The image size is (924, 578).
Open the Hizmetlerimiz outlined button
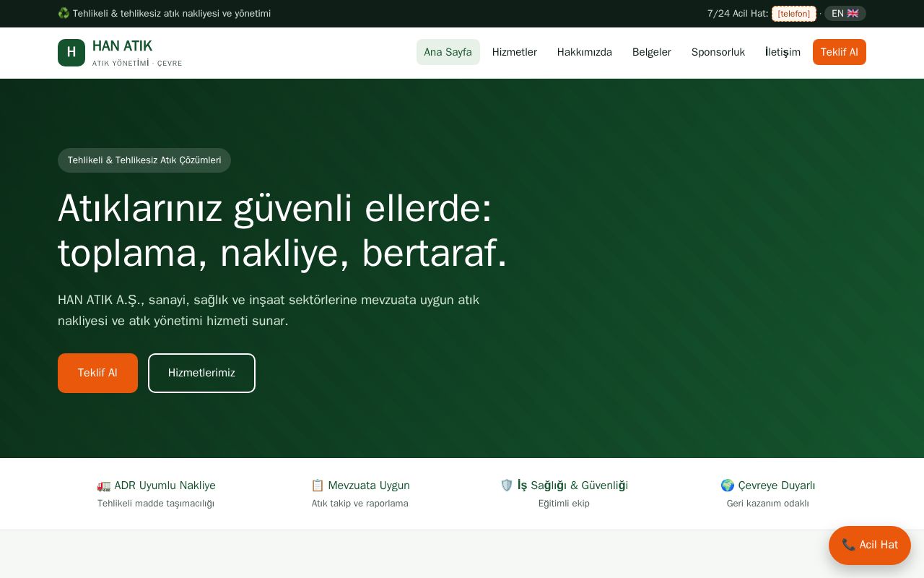tap(201, 373)
